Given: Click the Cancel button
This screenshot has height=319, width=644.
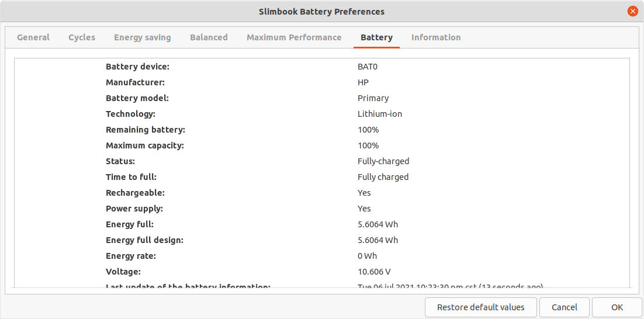Looking at the screenshot, I should click(x=565, y=307).
